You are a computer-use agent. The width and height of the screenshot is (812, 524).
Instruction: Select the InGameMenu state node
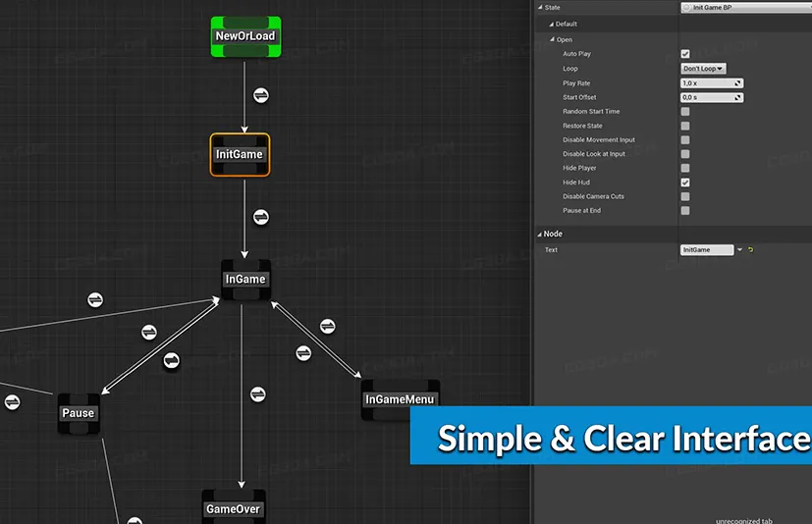pos(401,399)
